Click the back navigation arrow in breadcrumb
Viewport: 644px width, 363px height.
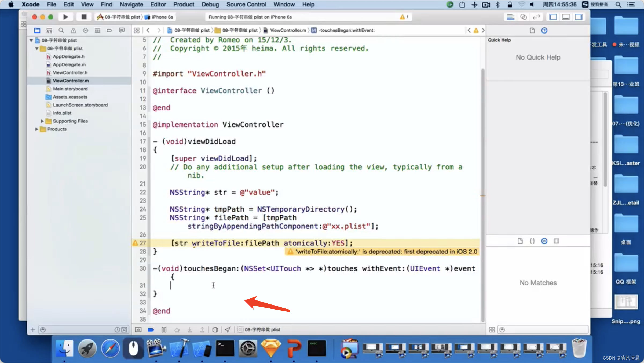[148, 30]
